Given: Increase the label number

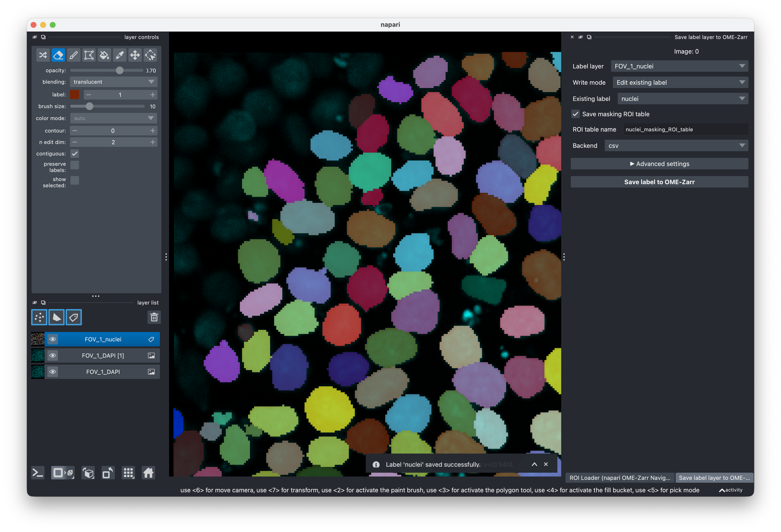Looking at the screenshot, I should point(153,95).
